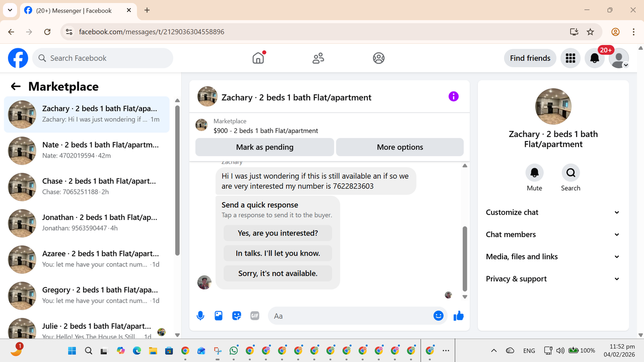The height and width of the screenshot is (362, 644).
Task: Expand Privacy & support section
Action: pos(553,279)
